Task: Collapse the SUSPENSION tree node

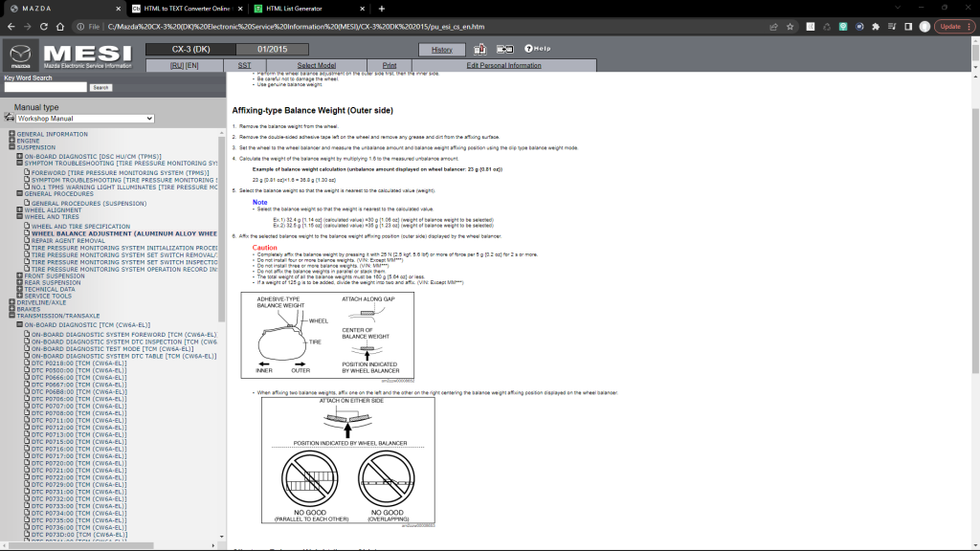Action: click(x=11, y=148)
